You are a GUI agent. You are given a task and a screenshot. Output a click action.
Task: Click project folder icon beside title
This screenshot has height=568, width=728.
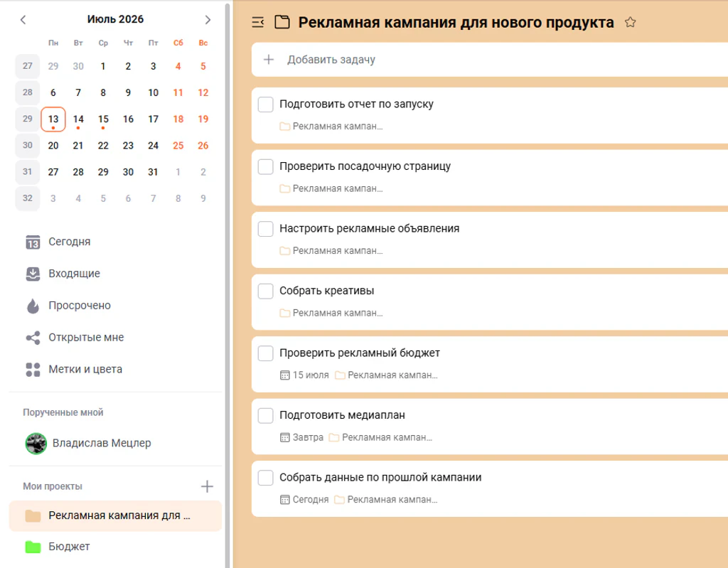pos(282,22)
